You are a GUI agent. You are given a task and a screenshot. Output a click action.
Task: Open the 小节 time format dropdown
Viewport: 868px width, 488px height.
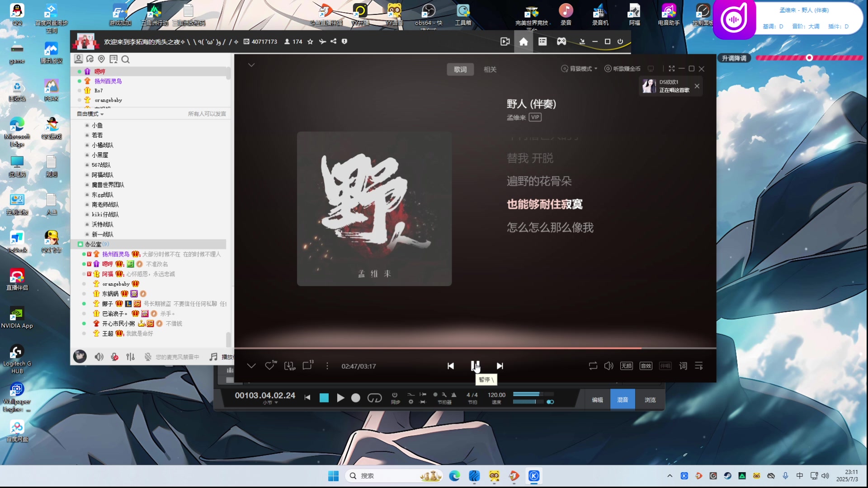270,403
